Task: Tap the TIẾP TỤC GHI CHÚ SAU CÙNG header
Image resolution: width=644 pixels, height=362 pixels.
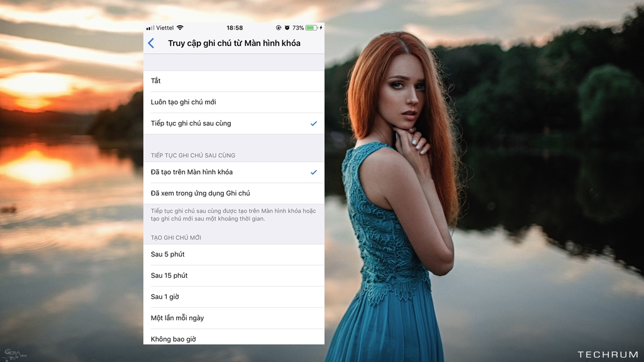Action: pyautogui.click(x=193, y=156)
